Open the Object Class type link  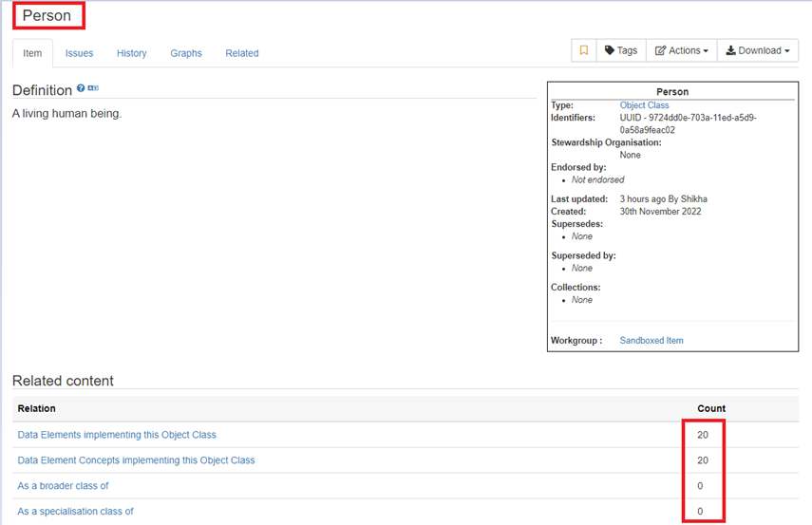coord(644,105)
